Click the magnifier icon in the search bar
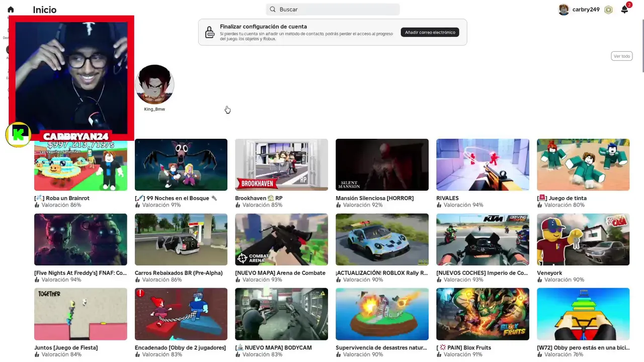644x362 pixels. point(273,10)
